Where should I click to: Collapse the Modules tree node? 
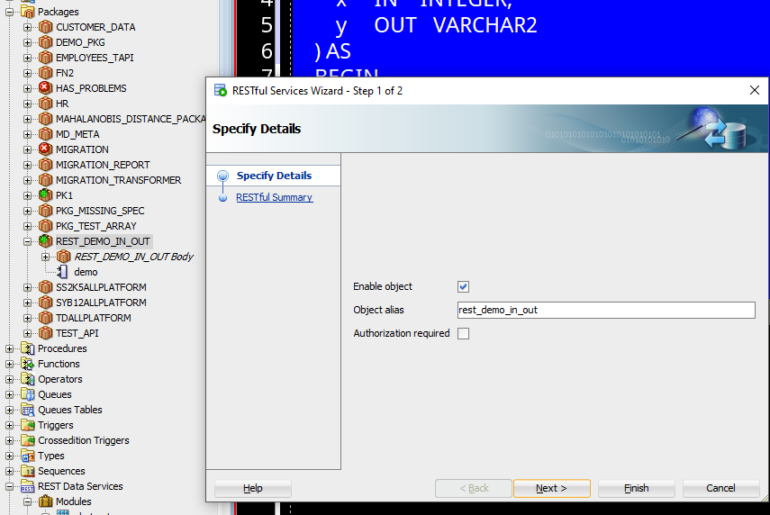[x=28, y=502]
